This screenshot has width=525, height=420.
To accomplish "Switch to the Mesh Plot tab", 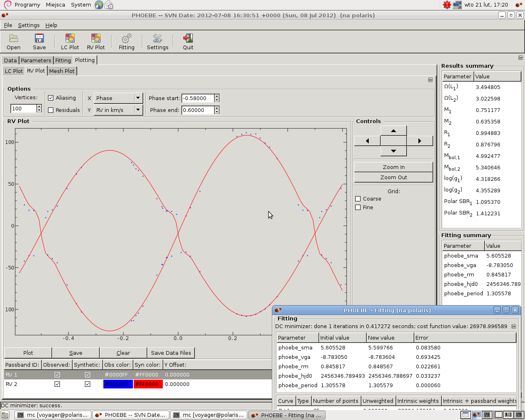I will tap(62, 71).
